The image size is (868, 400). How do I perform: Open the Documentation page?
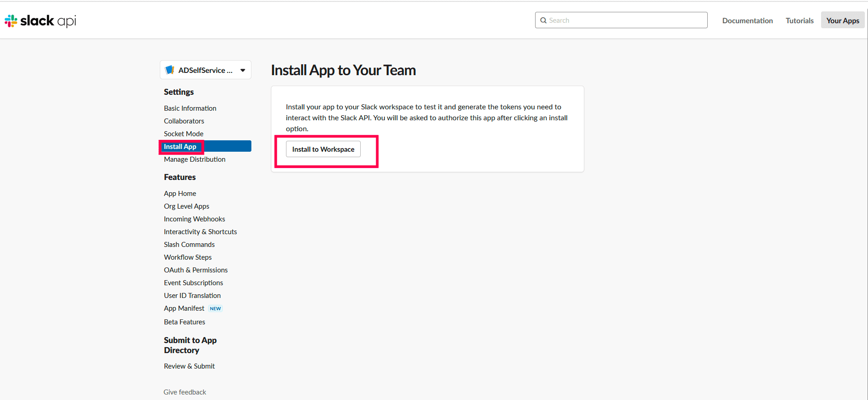[x=747, y=21]
